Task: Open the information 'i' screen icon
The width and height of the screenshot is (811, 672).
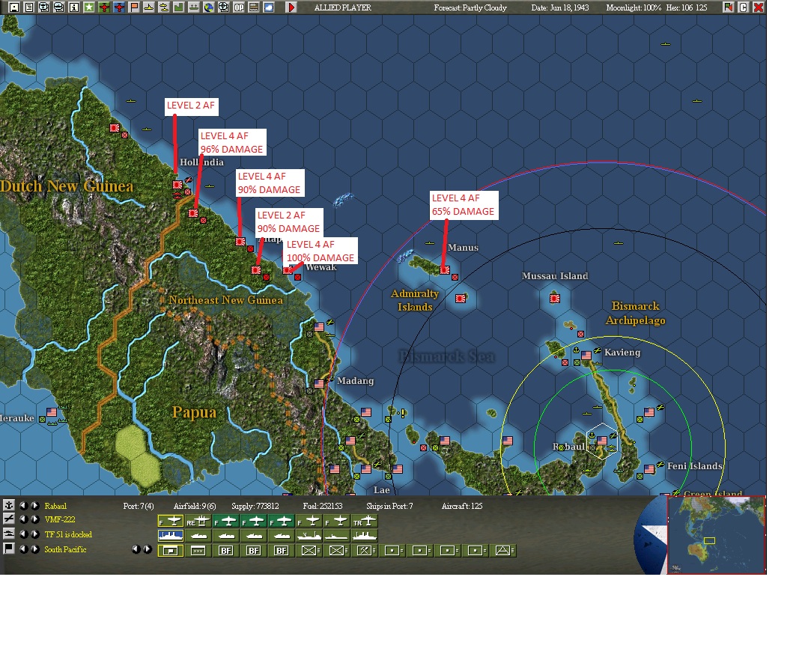Action: [x=74, y=7]
